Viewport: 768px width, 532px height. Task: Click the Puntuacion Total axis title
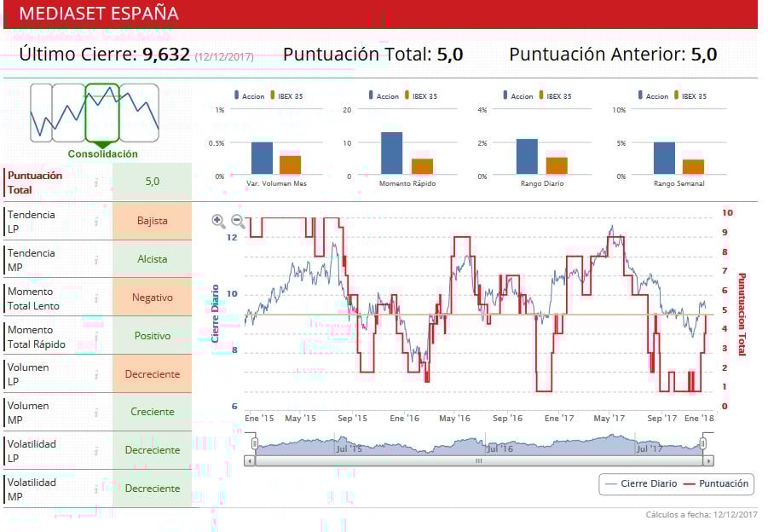(x=742, y=314)
